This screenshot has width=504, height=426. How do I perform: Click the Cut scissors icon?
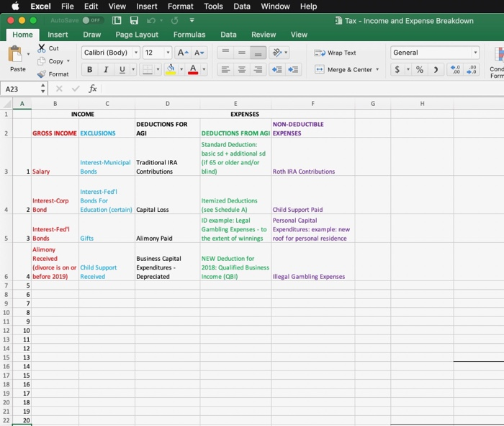[x=42, y=48]
